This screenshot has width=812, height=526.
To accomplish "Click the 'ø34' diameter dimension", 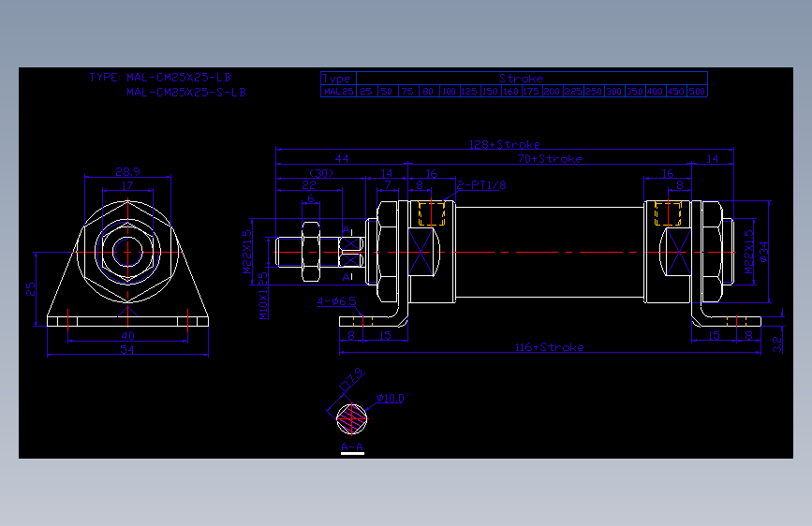I will click(x=764, y=252).
